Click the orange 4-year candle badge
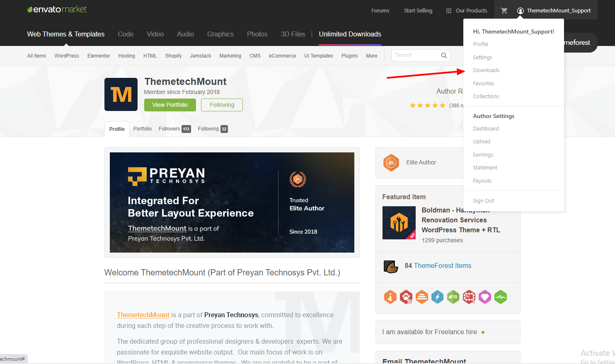The image size is (615, 364). (390, 297)
